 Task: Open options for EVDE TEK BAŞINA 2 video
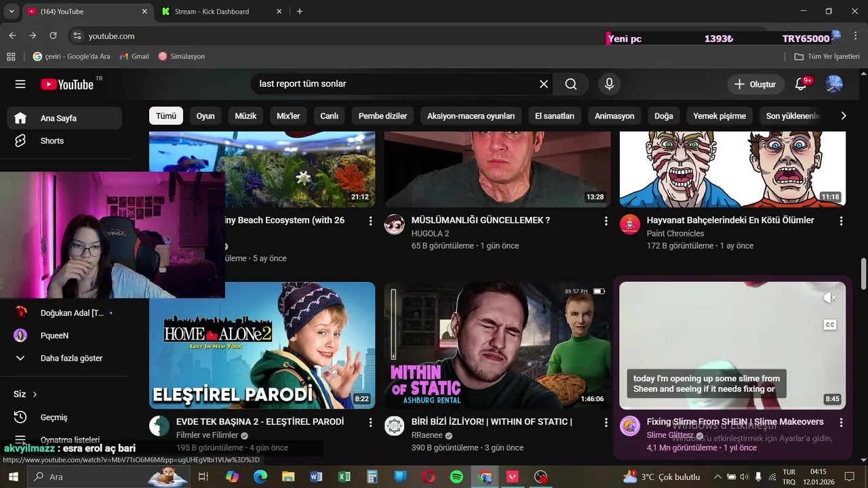[x=370, y=422]
